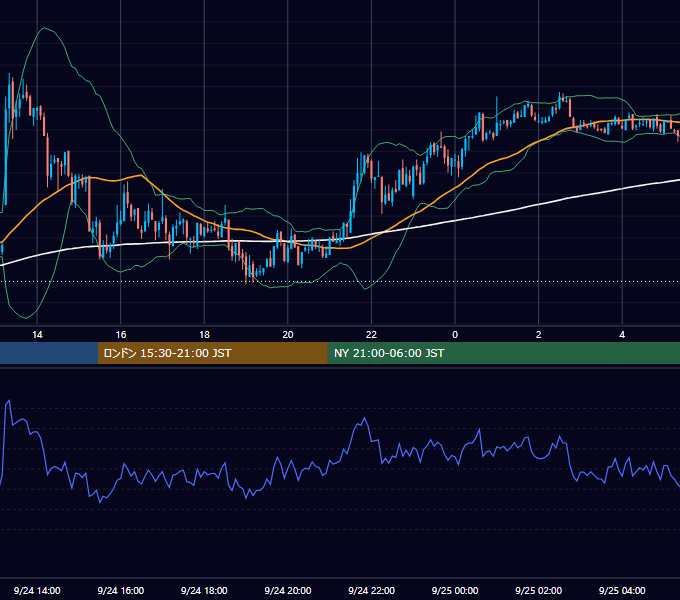Click the '9/25 00:00' time axis label

[455, 590]
